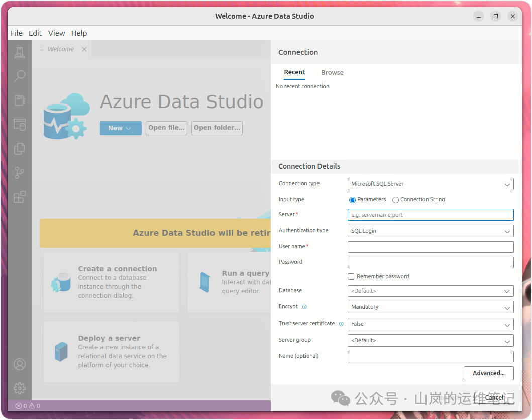Select the Connection String radio button

coord(395,200)
